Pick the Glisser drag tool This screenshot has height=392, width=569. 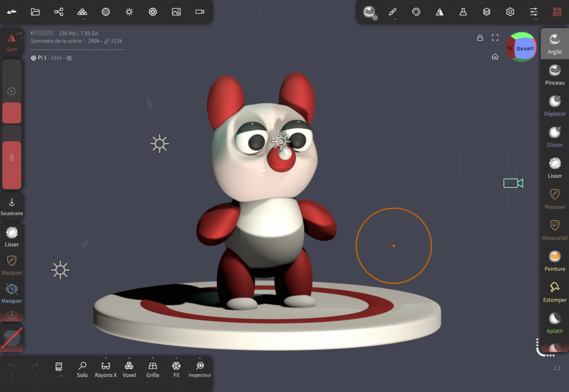tap(555, 137)
